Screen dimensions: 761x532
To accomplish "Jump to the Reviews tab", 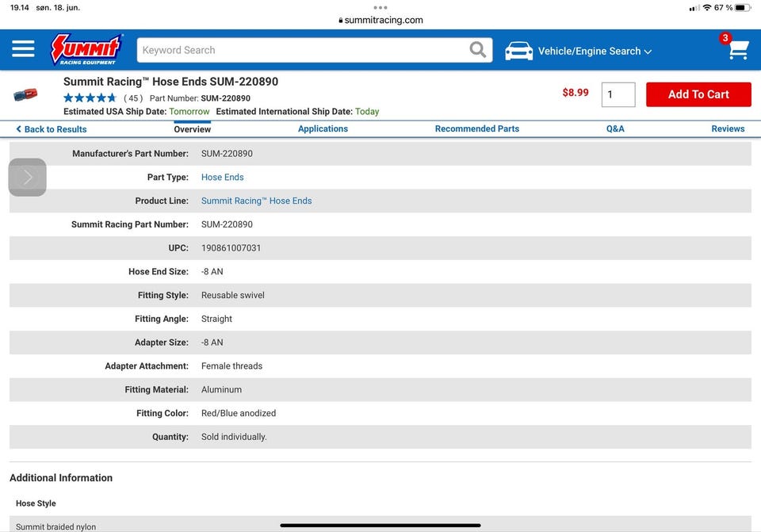I will point(728,128).
